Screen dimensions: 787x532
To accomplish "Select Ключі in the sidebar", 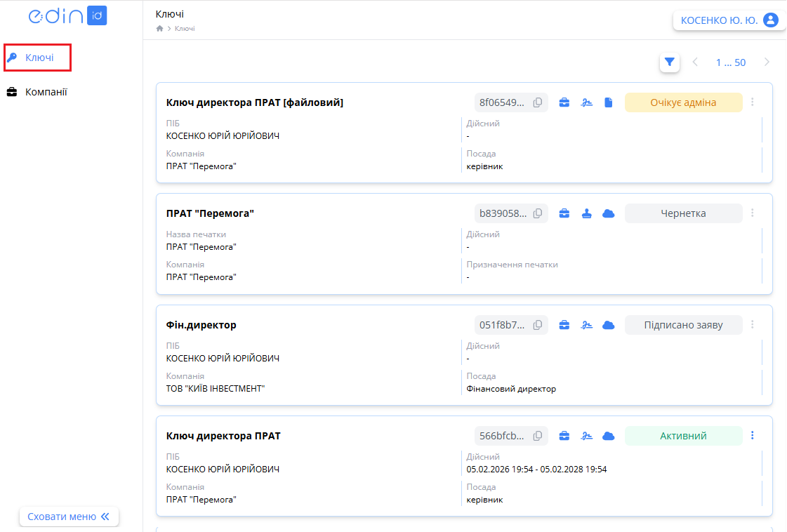I will (x=39, y=58).
